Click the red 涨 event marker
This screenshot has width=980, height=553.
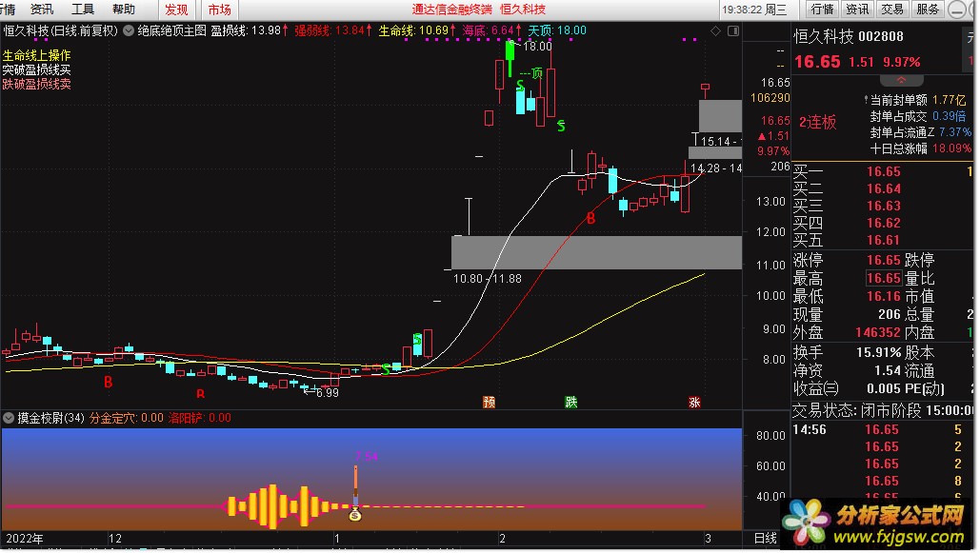coord(694,402)
